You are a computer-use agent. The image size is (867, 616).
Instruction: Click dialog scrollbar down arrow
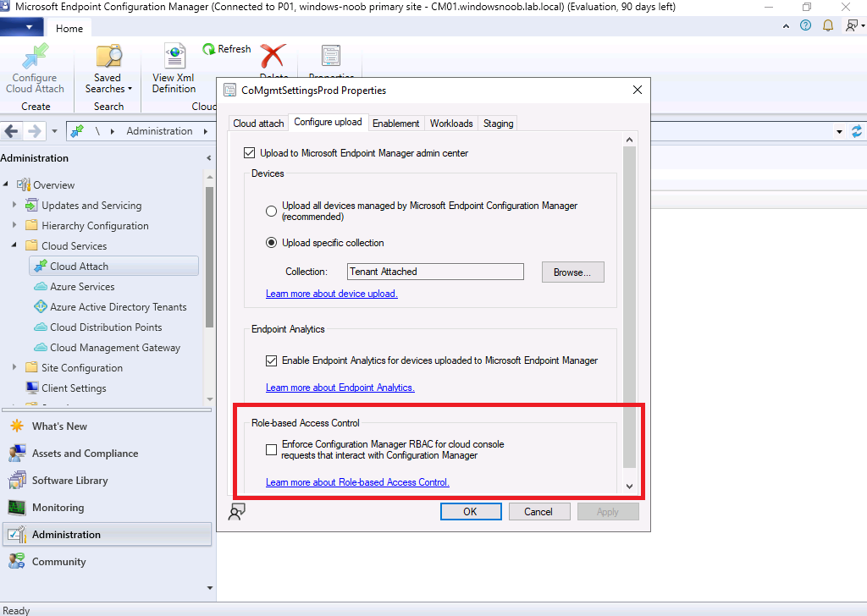[x=629, y=487]
